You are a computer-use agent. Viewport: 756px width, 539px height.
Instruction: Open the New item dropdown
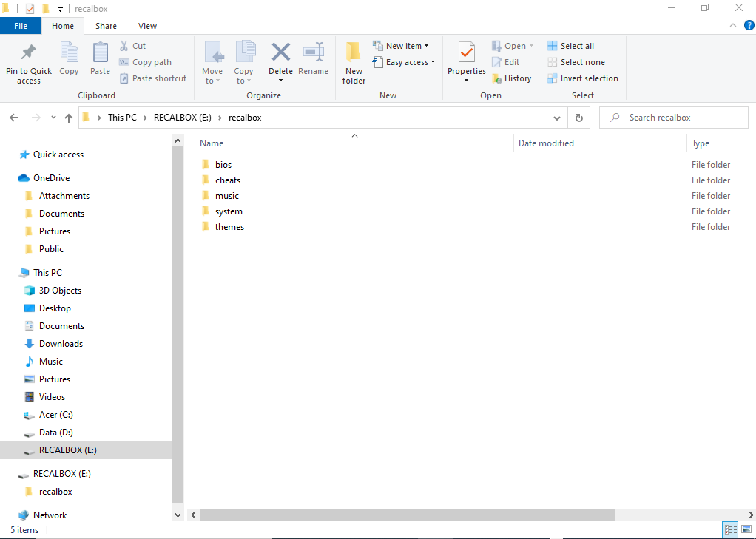coord(401,46)
